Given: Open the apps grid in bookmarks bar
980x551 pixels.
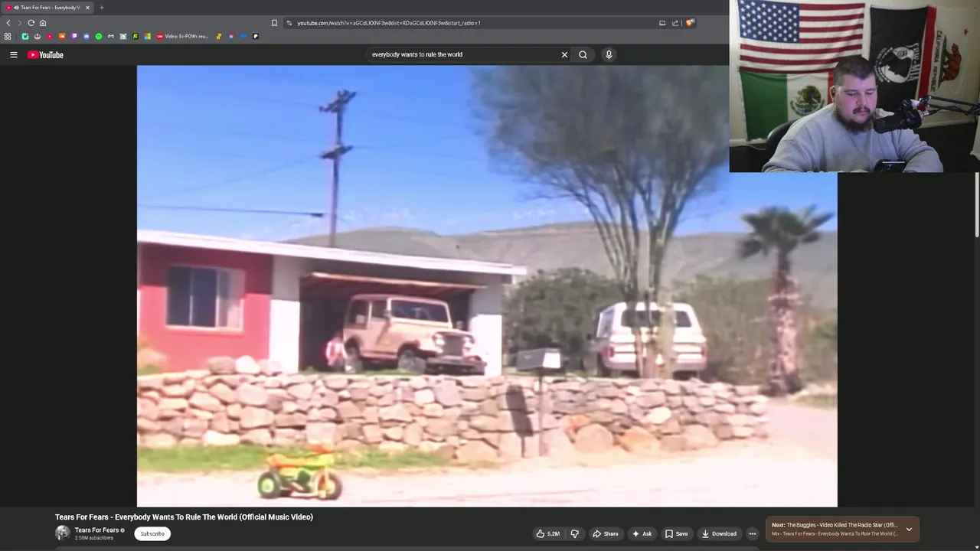Looking at the screenshot, I should tap(8, 36).
